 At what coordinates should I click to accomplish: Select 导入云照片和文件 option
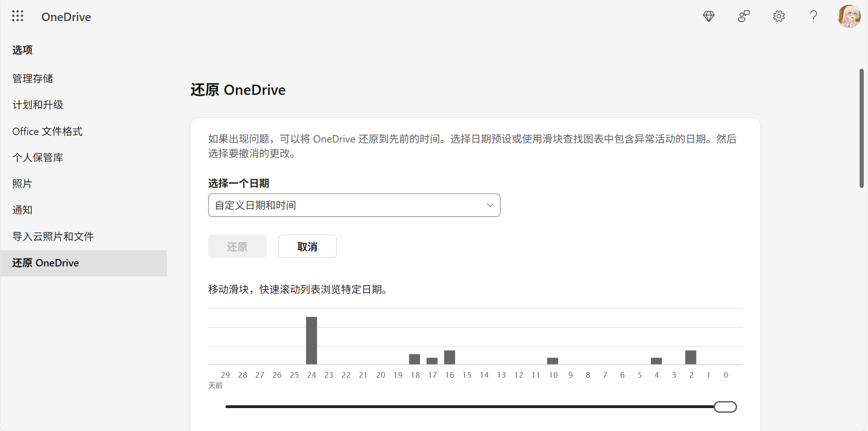point(53,237)
